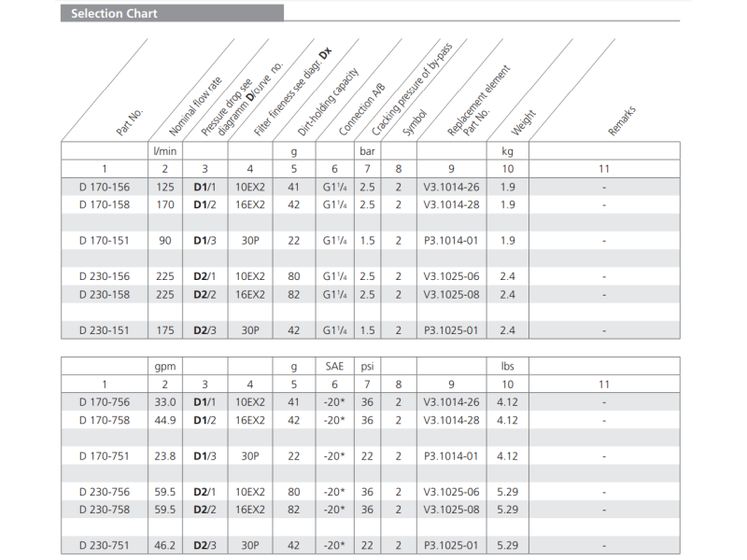Click part number D 170-756
This screenshot has height=560, width=747.
click(105, 402)
